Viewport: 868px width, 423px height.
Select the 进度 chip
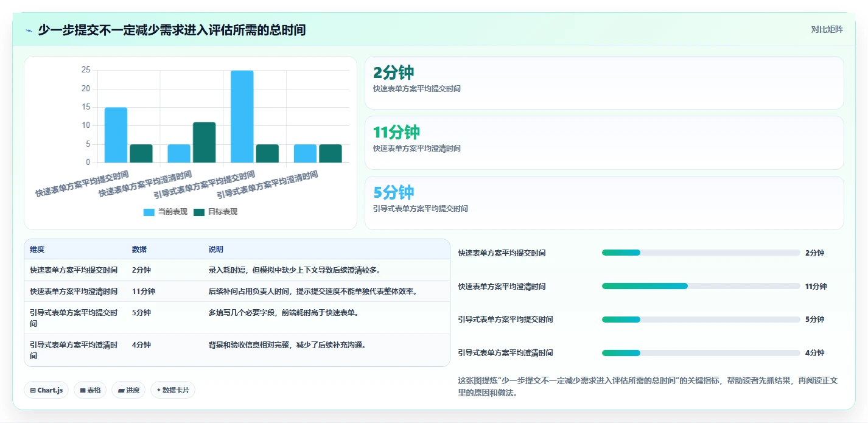[x=128, y=390]
